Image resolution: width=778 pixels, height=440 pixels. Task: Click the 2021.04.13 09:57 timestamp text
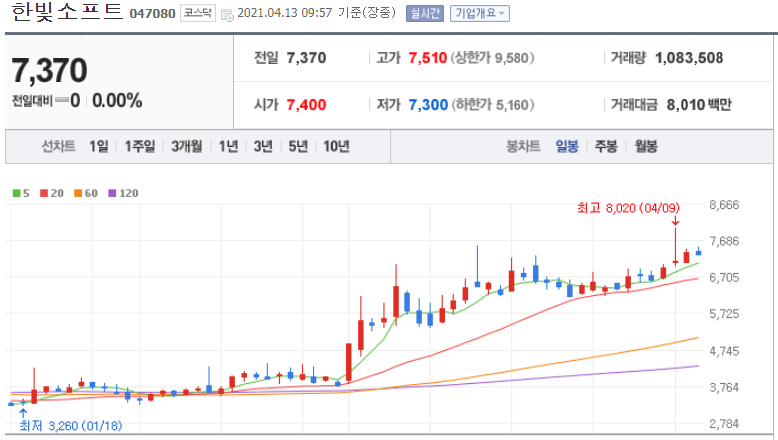click(285, 13)
